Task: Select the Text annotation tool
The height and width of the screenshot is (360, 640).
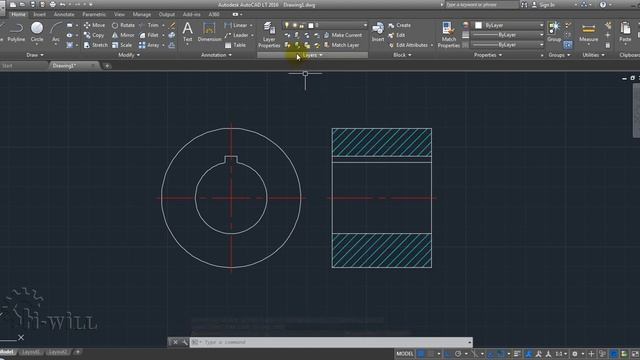Action: (x=187, y=32)
